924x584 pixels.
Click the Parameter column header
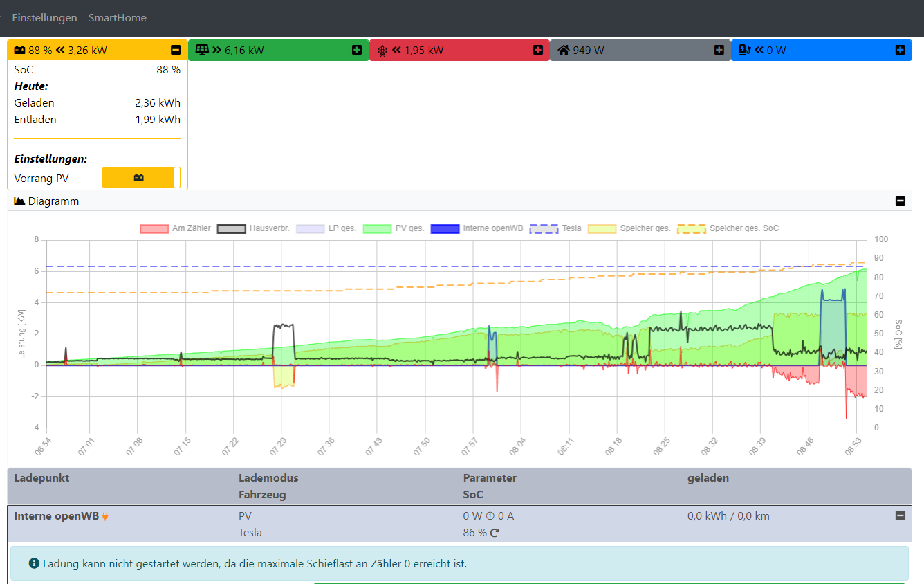[x=490, y=477]
